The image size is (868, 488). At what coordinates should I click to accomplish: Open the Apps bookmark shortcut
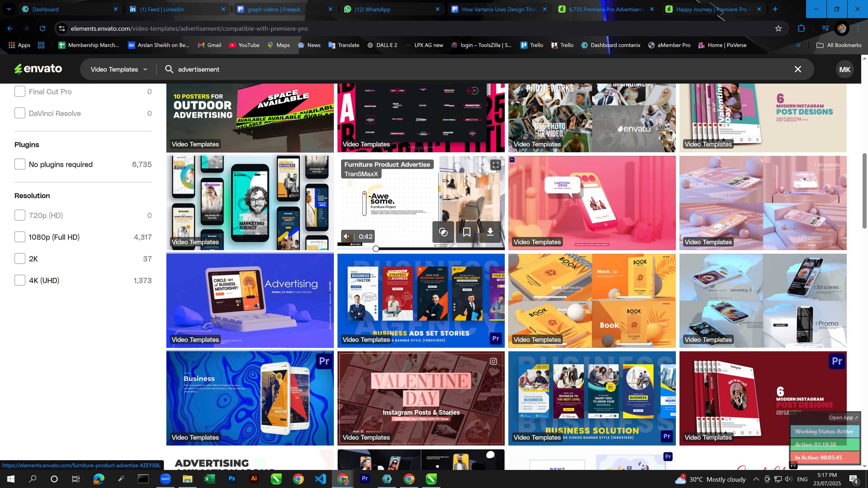point(19,45)
